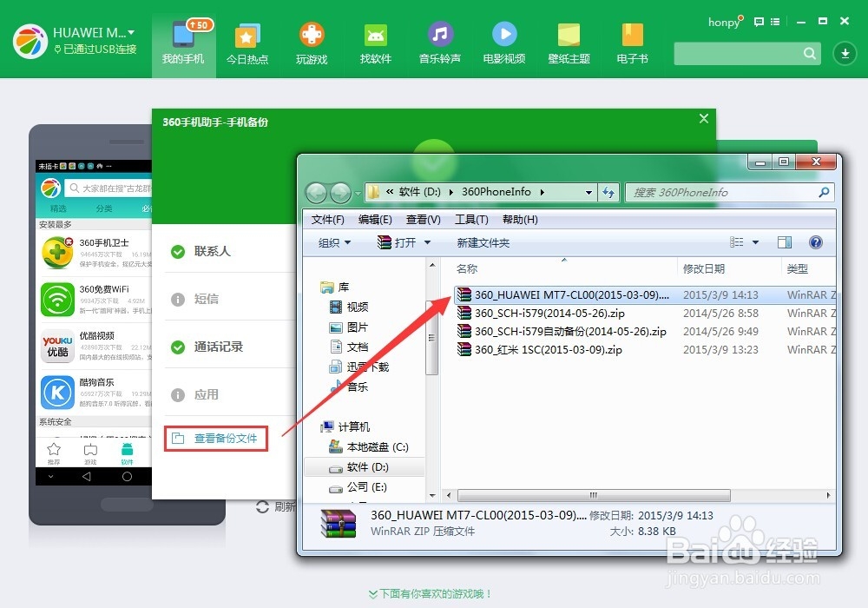Click the Refresh (刷新) button below phone

click(x=276, y=506)
